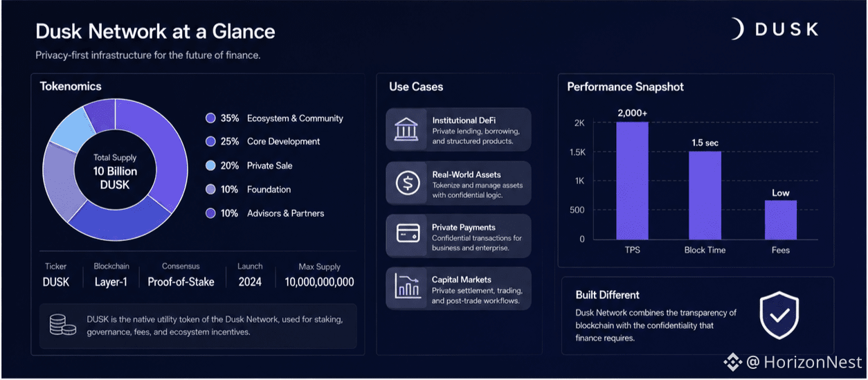The image size is (868, 380).
Task: Click the stacked coins icon beside DUSK description
Action: 62,324
